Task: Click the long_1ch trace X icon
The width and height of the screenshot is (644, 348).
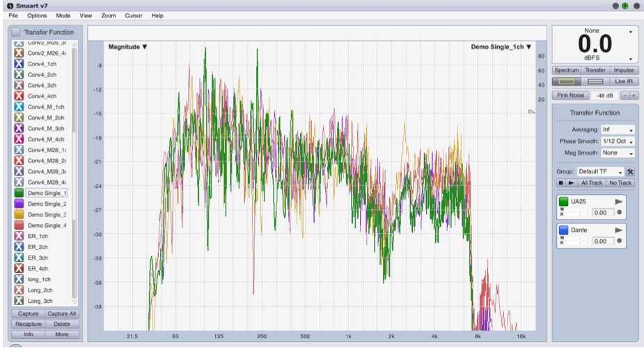Action: point(19,279)
